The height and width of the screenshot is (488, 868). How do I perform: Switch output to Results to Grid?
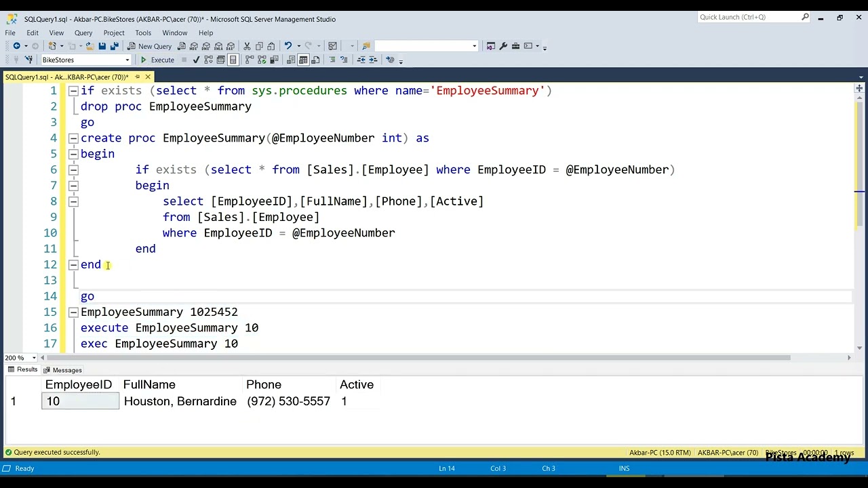pyautogui.click(x=303, y=60)
